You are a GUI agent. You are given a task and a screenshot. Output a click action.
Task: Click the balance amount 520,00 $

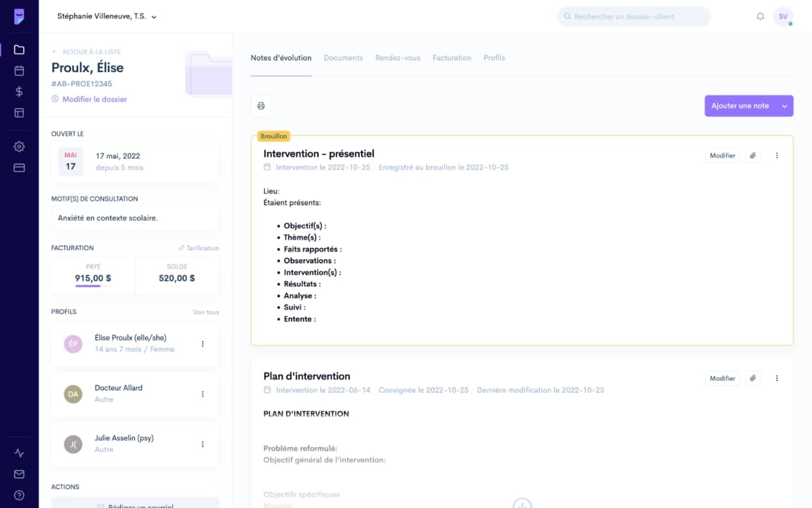177,278
